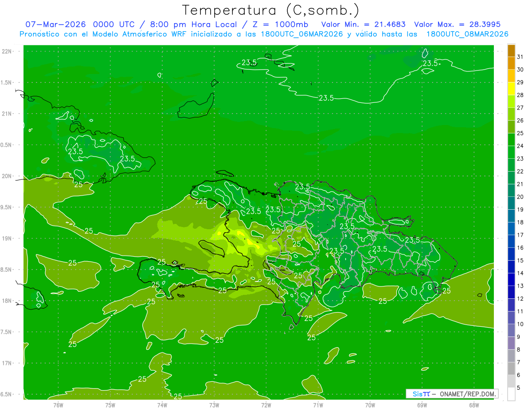Click the '73W' longitude axis label
Screen dimensions: 532x411
tap(214, 405)
